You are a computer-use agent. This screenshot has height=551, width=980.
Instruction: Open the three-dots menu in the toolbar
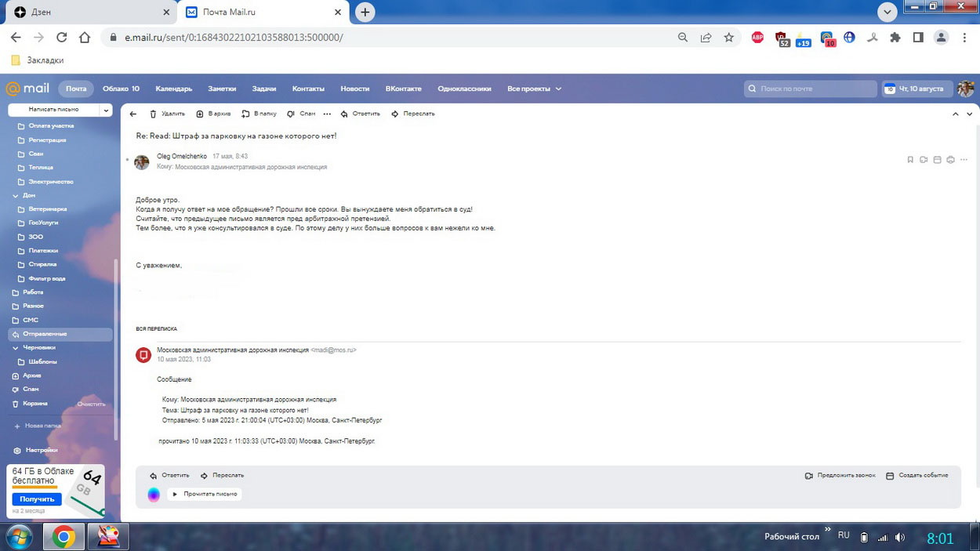tap(327, 114)
